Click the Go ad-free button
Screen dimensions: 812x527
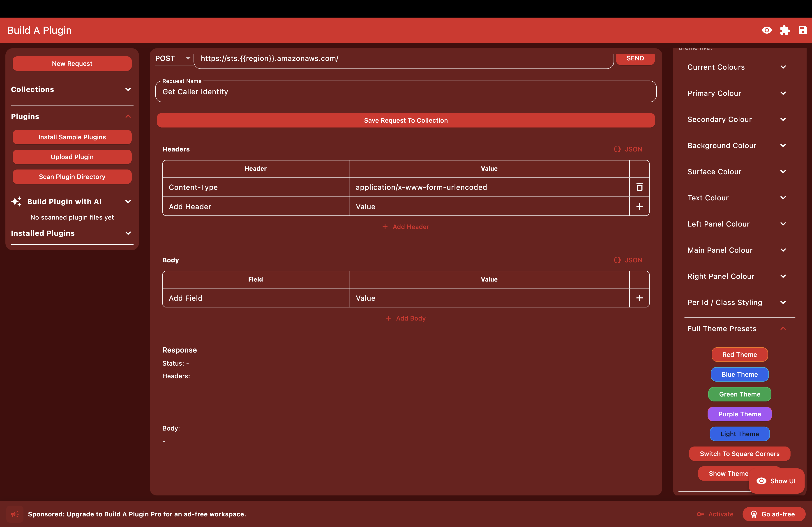(x=774, y=514)
